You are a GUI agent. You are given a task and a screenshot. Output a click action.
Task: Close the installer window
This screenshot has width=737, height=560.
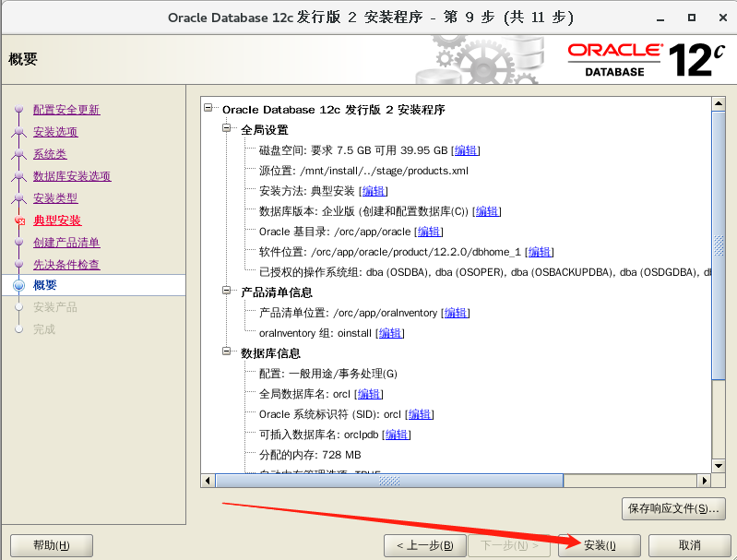(723, 18)
